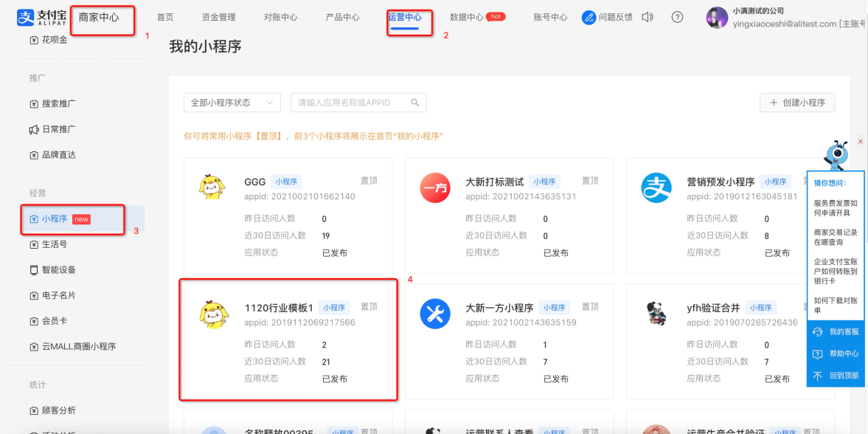
Task: Switch to the 账号中心 tab
Action: (x=550, y=17)
